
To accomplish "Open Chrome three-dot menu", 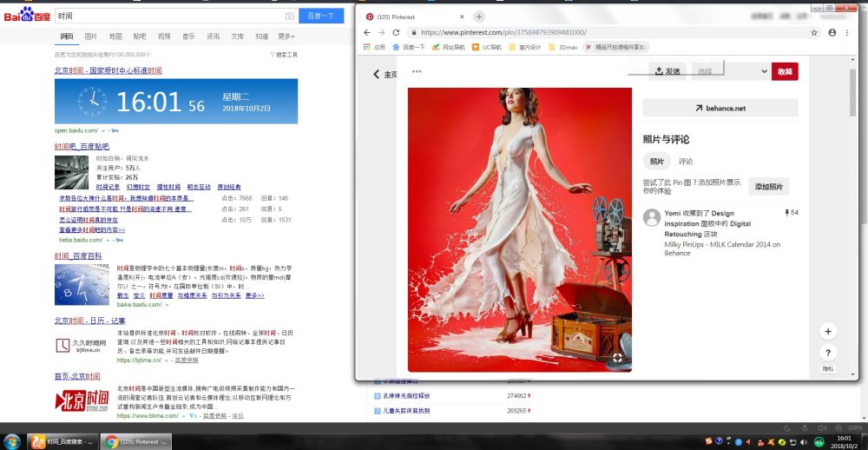I will coord(847,33).
